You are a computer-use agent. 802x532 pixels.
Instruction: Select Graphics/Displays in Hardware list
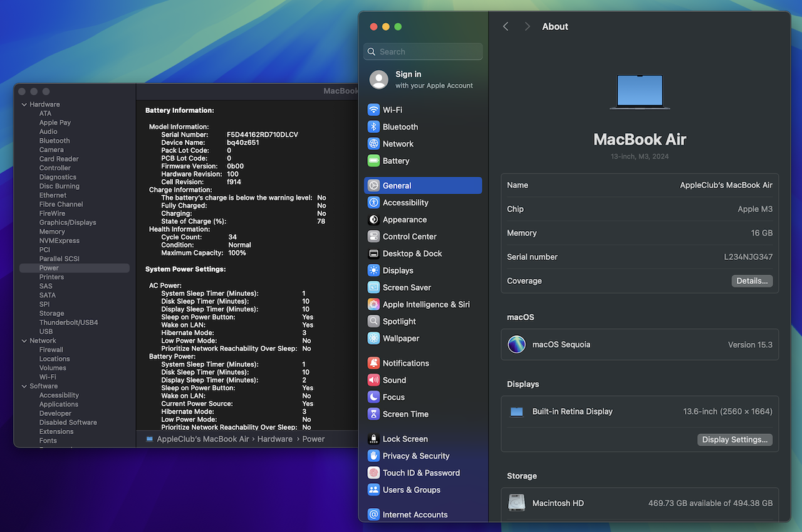[68, 222]
